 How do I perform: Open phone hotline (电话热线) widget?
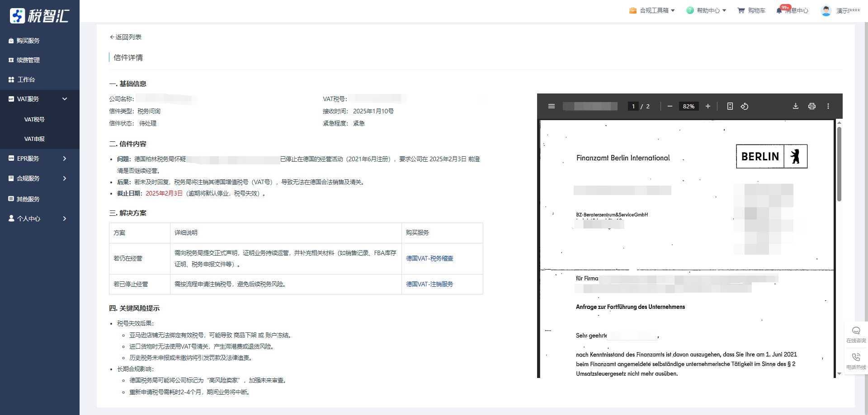856,361
